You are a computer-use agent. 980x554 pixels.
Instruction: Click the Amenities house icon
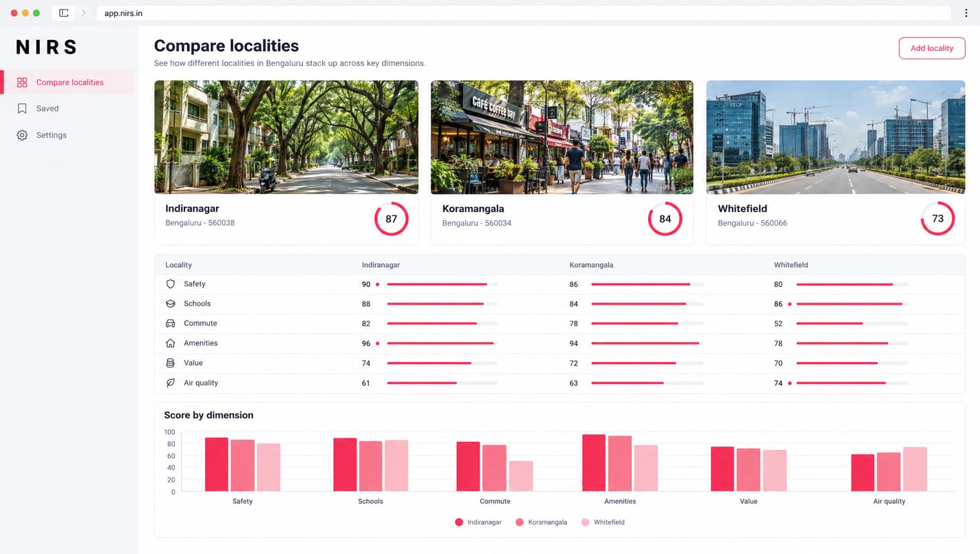point(171,343)
